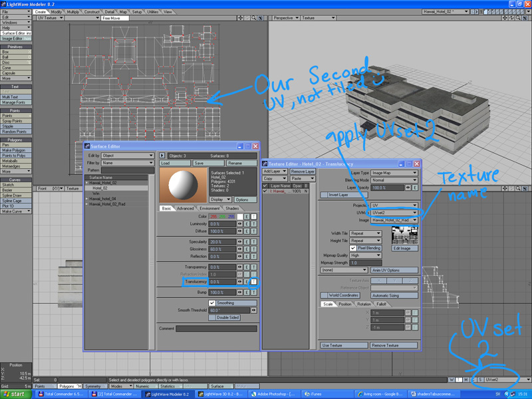The height and width of the screenshot is (399, 532).
Task: Open the Width Tile dropdown
Action: coord(366,233)
